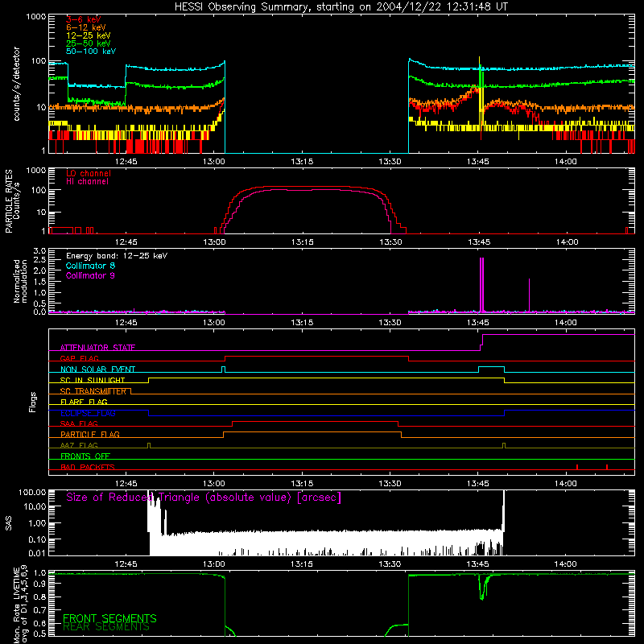The width and height of the screenshot is (644, 644).
Task: Select the 'Size of Reduced Triangle' caption
Action: click(x=204, y=497)
